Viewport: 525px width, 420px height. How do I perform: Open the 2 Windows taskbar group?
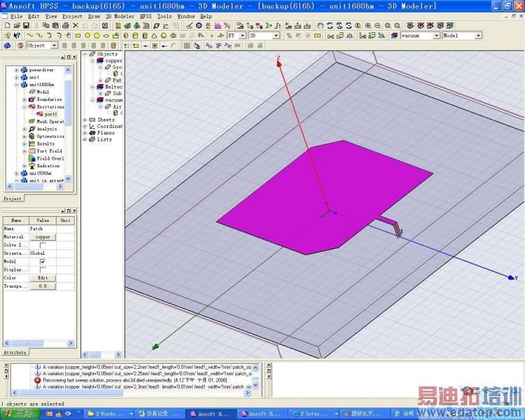click(108, 414)
